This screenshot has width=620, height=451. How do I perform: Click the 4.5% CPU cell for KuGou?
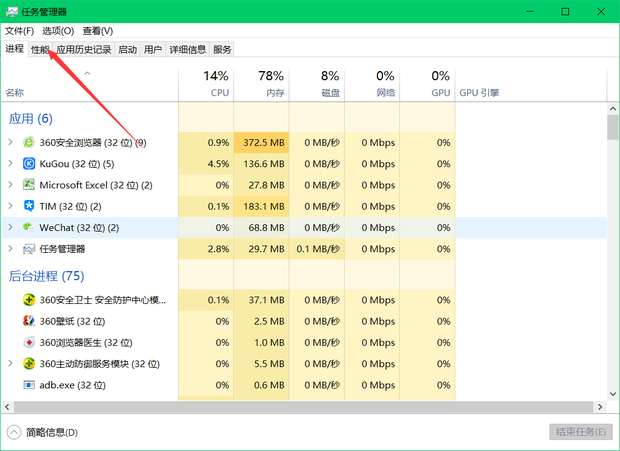pos(206,164)
